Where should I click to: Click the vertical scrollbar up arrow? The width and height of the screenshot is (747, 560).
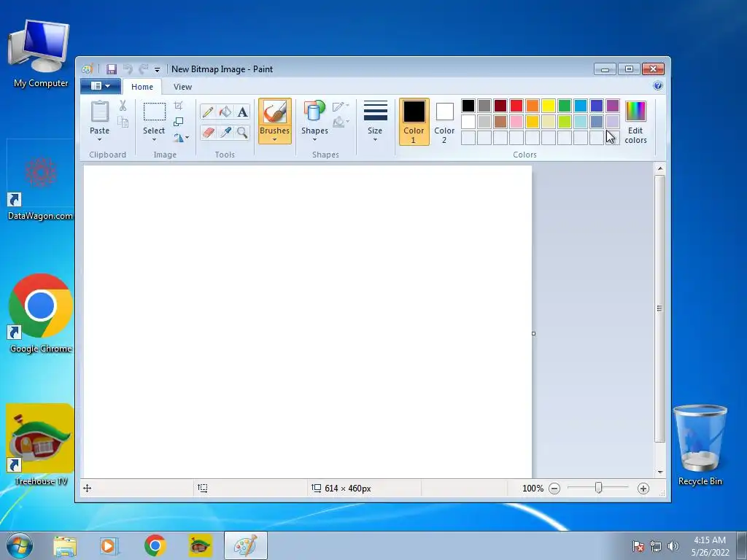click(x=659, y=168)
